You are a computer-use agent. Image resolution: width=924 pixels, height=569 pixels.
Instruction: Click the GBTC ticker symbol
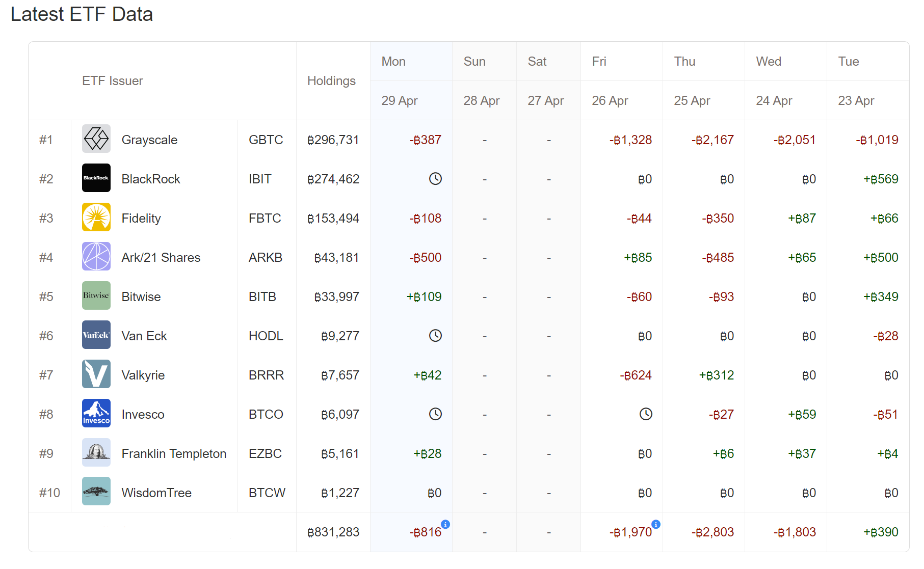(x=266, y=140)
